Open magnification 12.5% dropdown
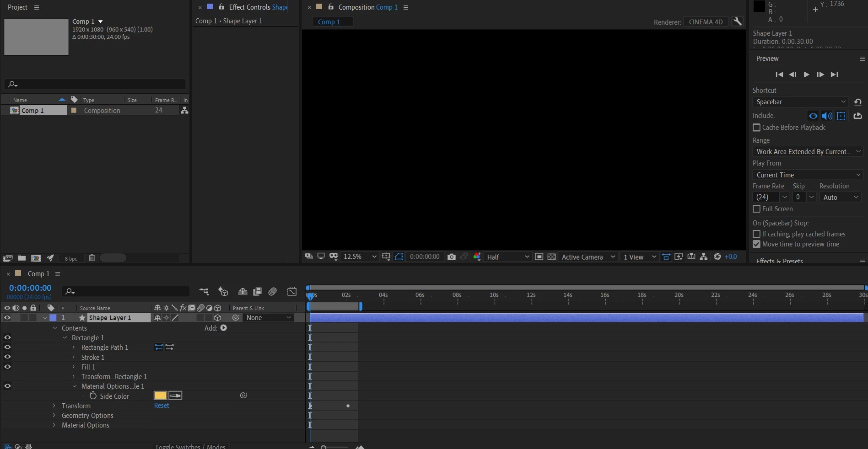 pos(360,257)
